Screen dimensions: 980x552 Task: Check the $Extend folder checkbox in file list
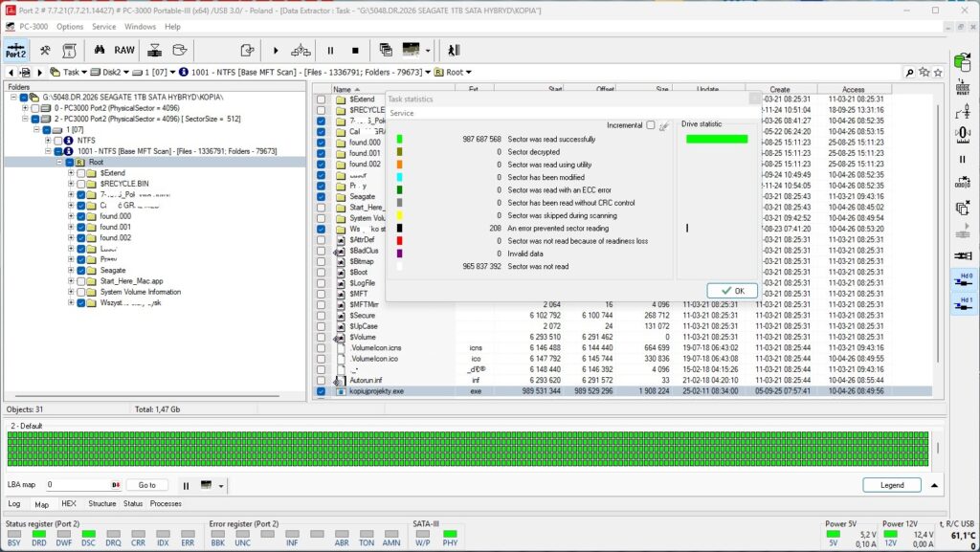pos(321,99)
